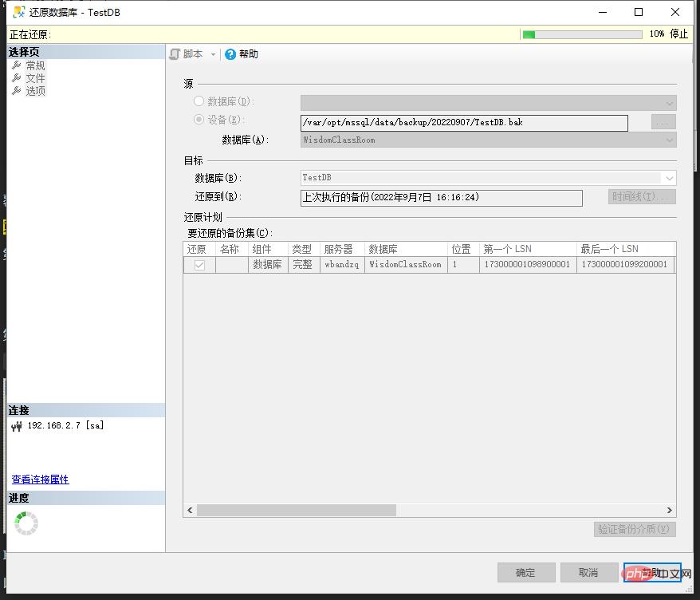Click the script icon in the toolbar

tap(175, 54)
